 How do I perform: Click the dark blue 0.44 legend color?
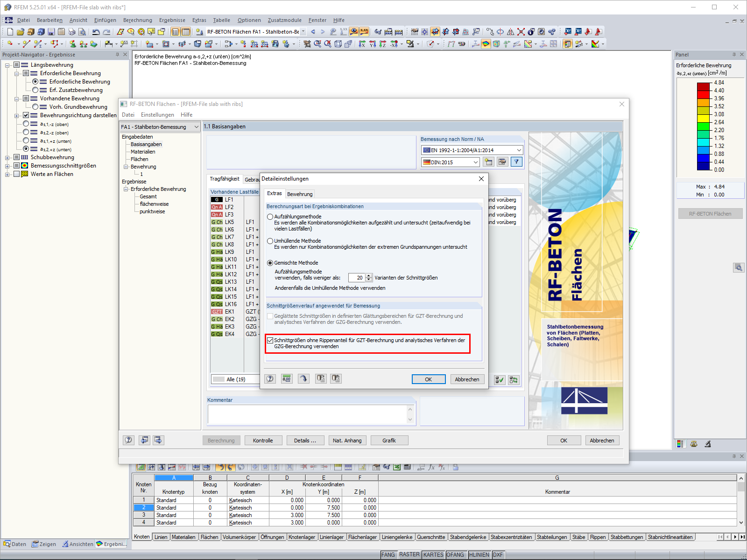703,166
